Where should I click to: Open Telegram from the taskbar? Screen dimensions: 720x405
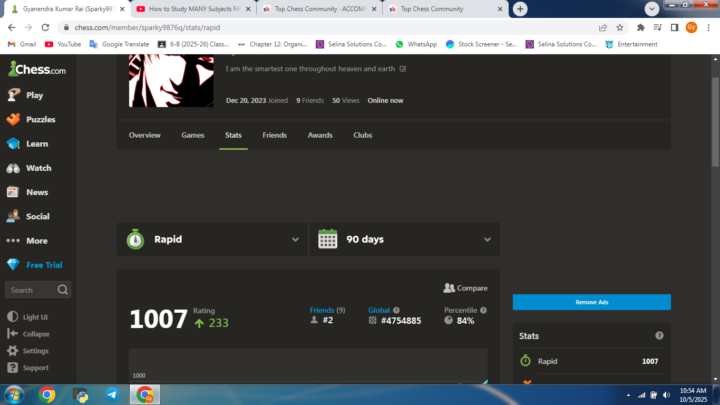[x=112, y=394]
